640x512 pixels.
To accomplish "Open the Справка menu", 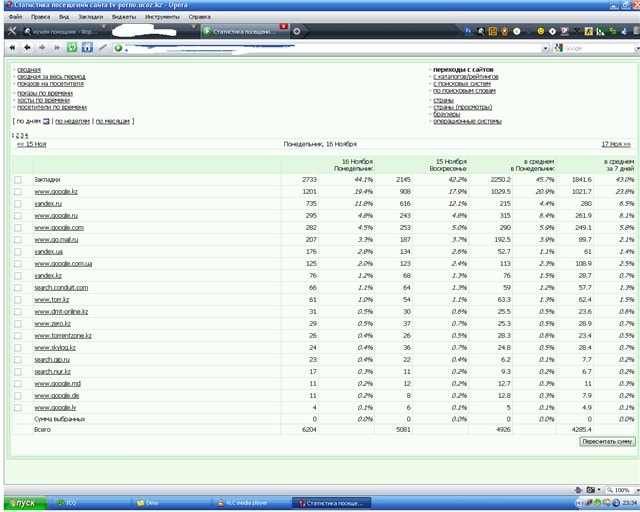I will [200, 17].
